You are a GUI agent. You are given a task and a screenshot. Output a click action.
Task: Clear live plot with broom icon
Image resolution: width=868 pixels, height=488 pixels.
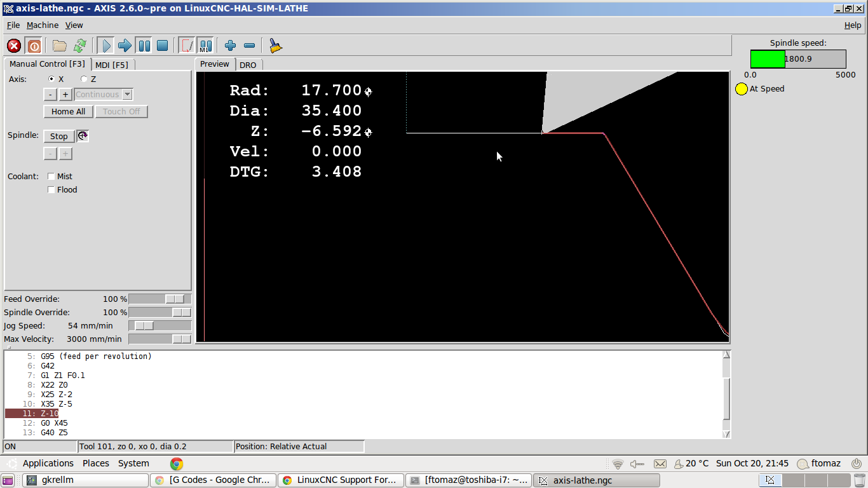coord(275,46)
